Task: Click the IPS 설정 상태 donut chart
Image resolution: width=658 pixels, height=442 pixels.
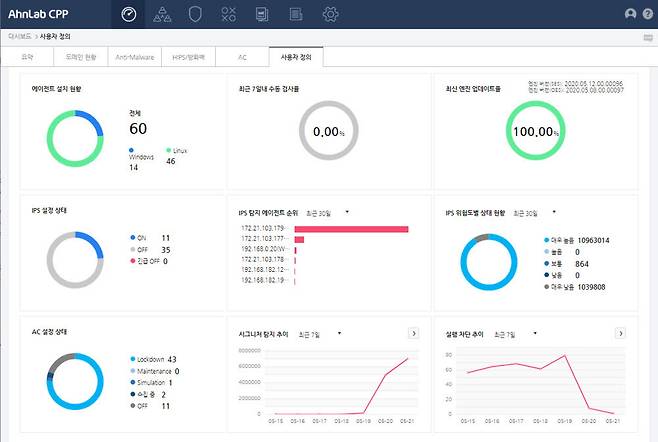Action: [x=75, y=260]
